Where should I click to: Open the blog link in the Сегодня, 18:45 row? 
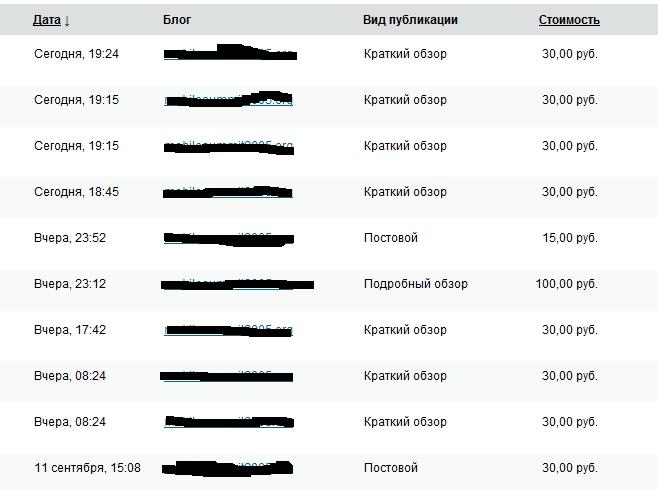point(229,192)
